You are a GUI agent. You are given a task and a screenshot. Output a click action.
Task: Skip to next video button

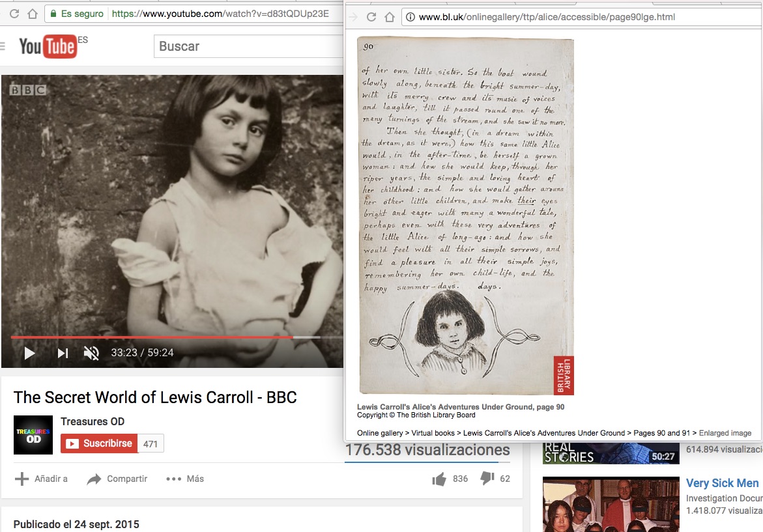(x=63, y=353)
